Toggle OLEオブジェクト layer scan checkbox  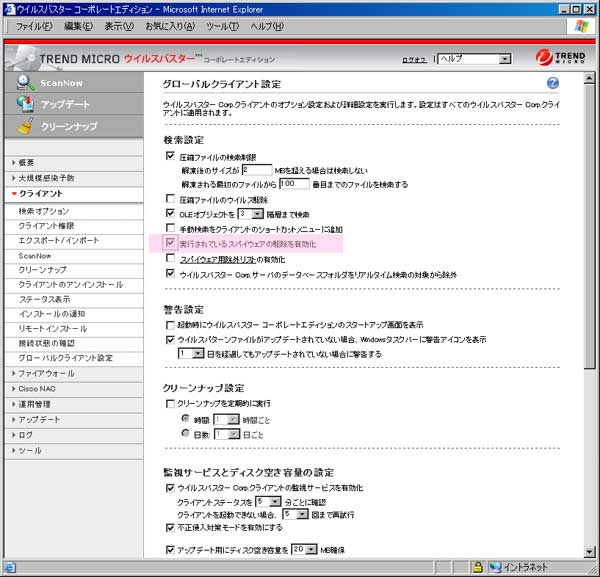170,213
